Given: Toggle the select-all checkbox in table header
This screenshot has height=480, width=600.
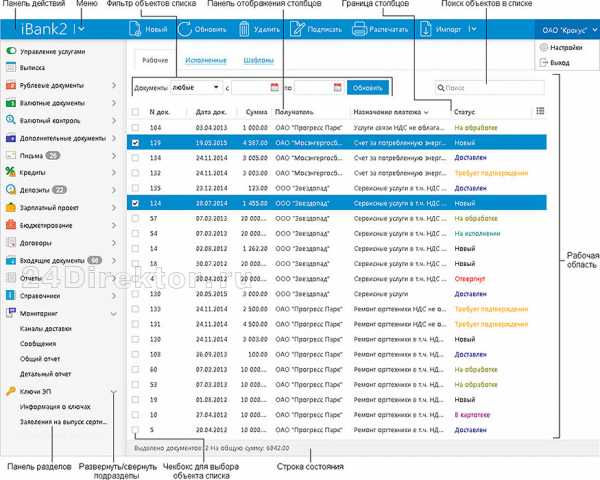Looking at the screenshot, I should [135, 111].
